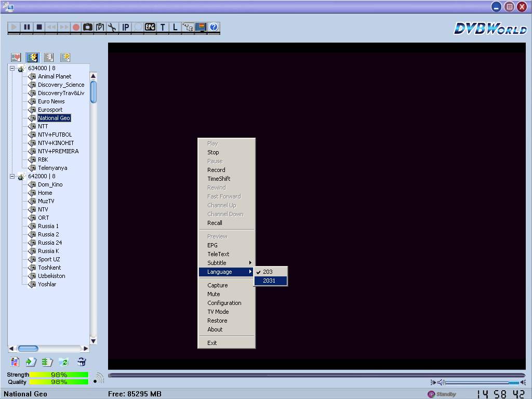Click the delete channel bin icon
Viewport: 532px width, 399px height.
[x=82, y=362]
